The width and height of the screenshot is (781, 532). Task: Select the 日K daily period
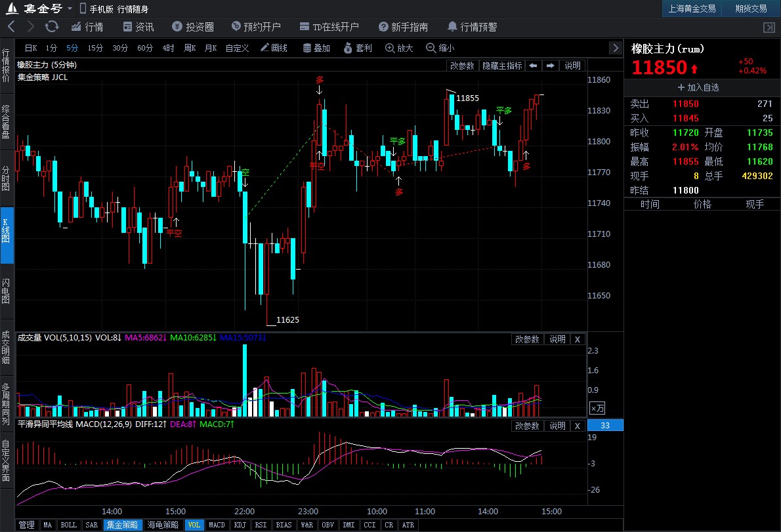31,49
